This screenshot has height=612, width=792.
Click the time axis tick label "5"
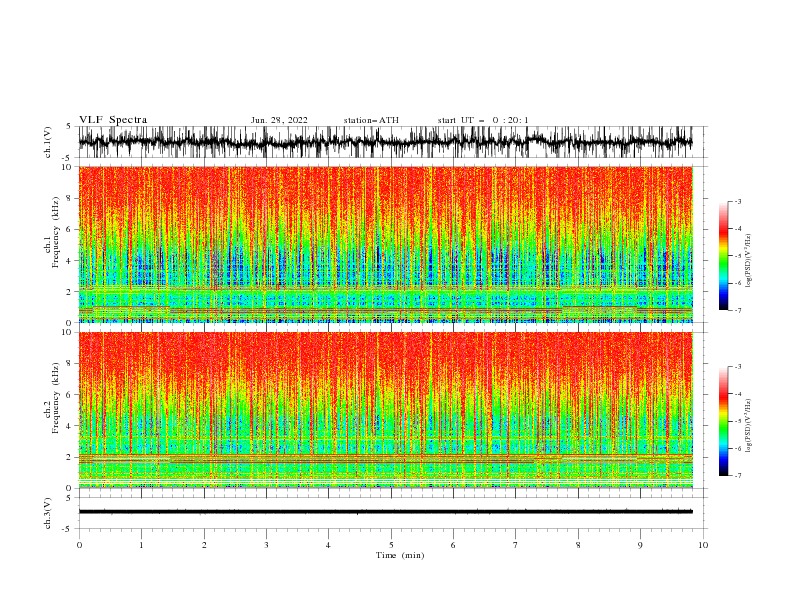pyautogui.click(x=391, y=545)
